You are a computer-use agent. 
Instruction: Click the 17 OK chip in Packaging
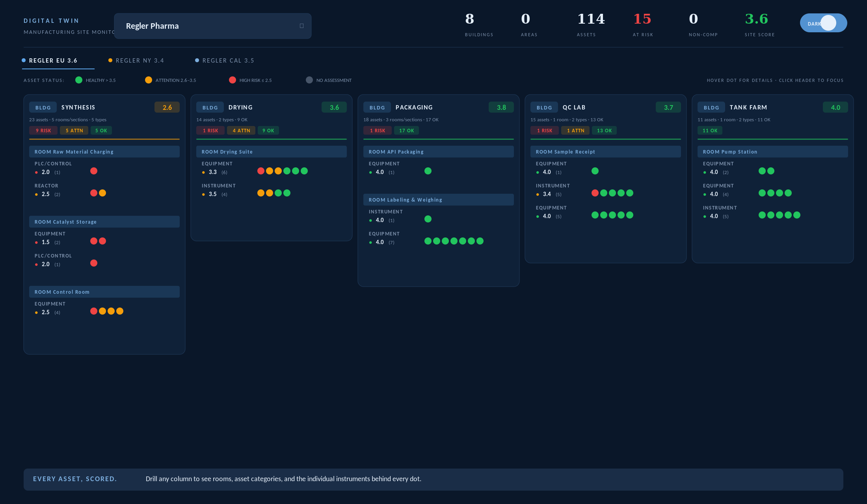pyautogui.click(x=406, y=131)
